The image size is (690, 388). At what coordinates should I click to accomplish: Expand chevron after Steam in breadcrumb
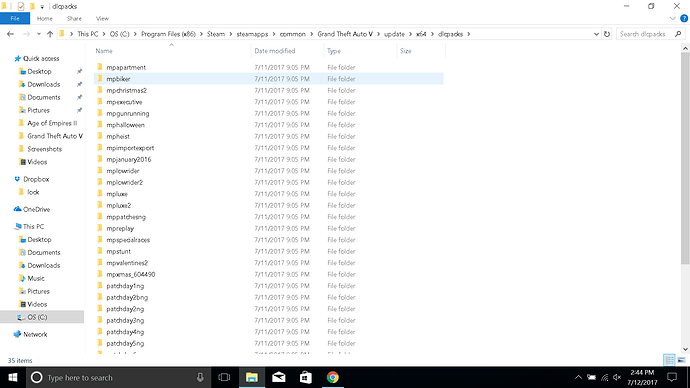pyautogui.click(x=231, y=34)
